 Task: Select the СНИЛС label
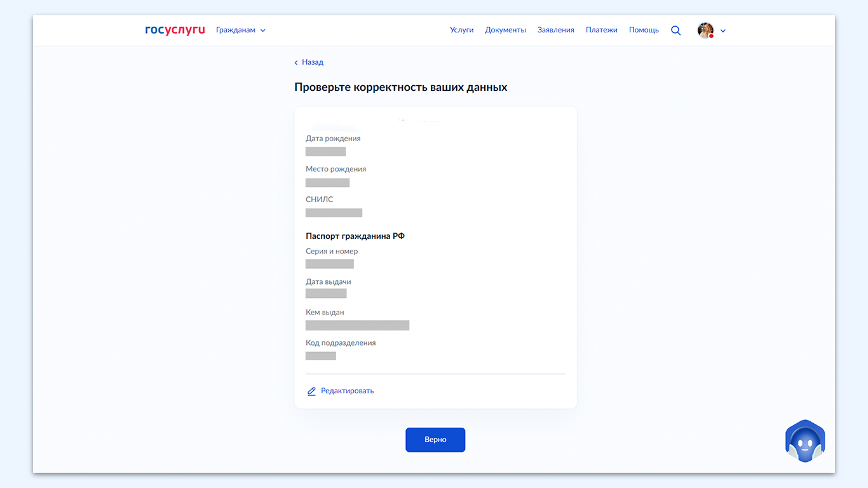319,200
